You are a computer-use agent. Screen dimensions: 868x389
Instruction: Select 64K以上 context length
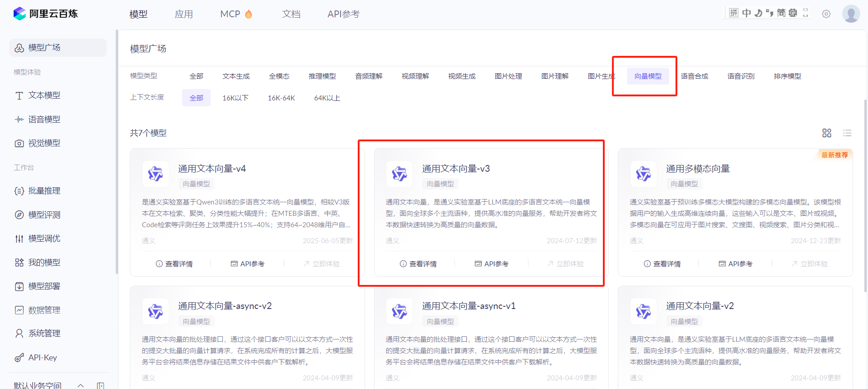point(327,98)
